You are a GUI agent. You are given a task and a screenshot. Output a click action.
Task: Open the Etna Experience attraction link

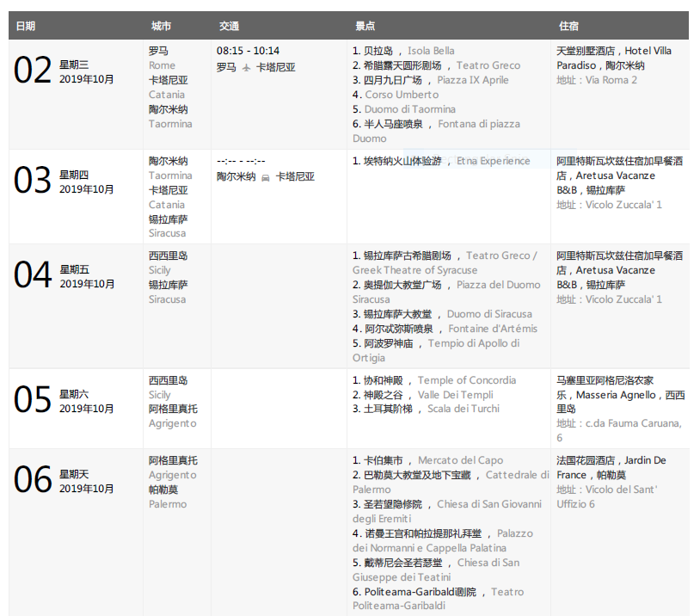[493, 161]
